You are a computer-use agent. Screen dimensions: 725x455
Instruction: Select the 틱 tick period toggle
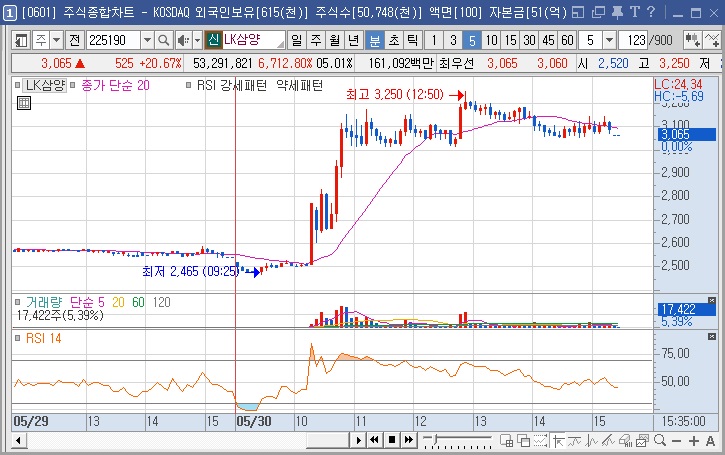click(x=412, y=40)
